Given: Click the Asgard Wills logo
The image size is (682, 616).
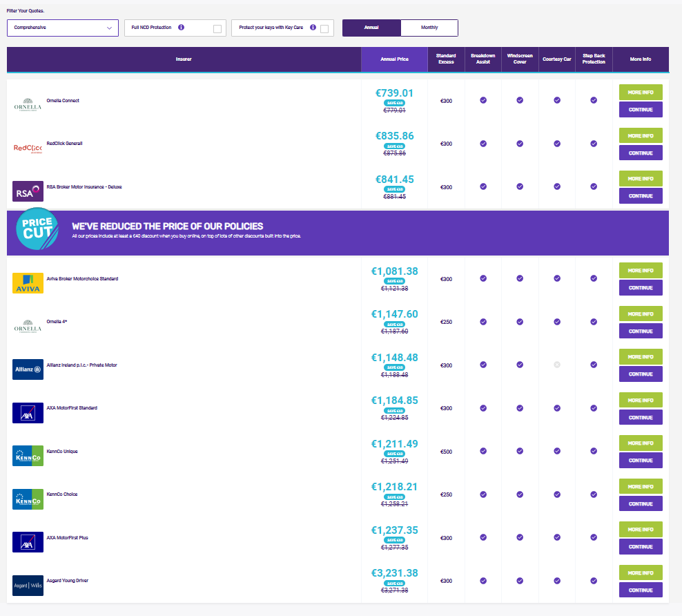Looking at the screenshot, I should (x=28, y=586).
